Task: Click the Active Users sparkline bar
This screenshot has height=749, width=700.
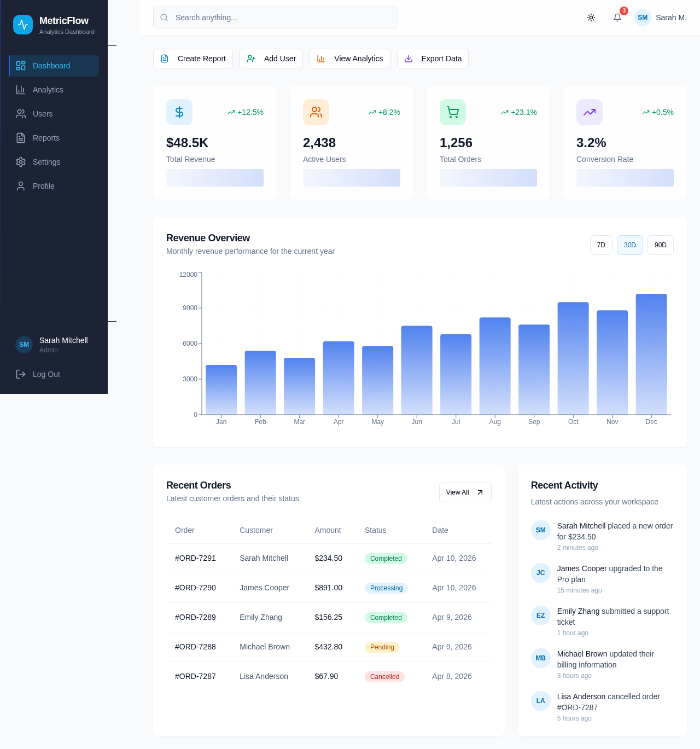Action: coord(352,178)
